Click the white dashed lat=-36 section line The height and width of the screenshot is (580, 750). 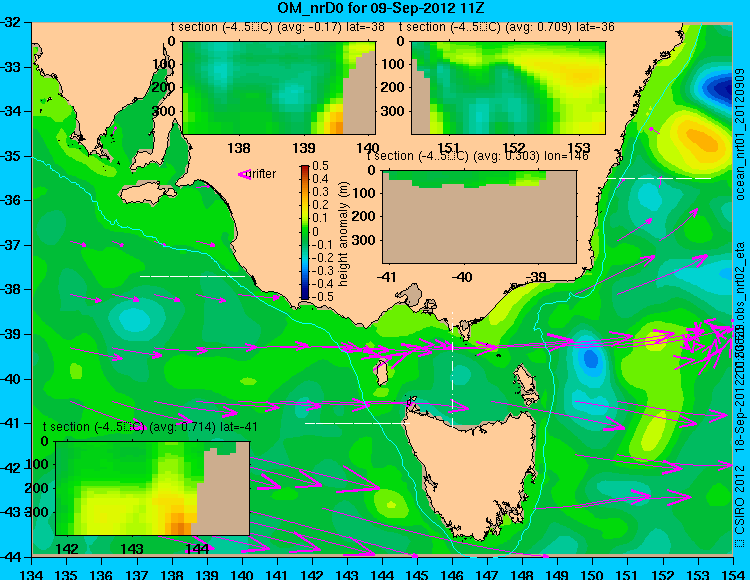(x=659, y=178)
